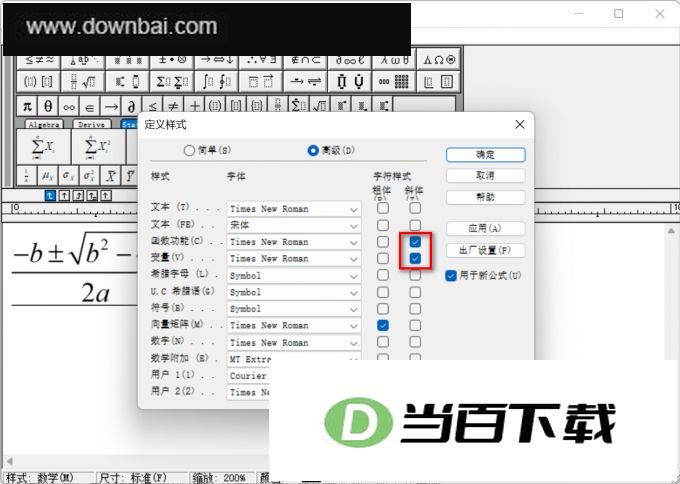Screen dimensions: 680x484
Task: Click the vertical scrollbar up arrow
Action: [671, 231]
